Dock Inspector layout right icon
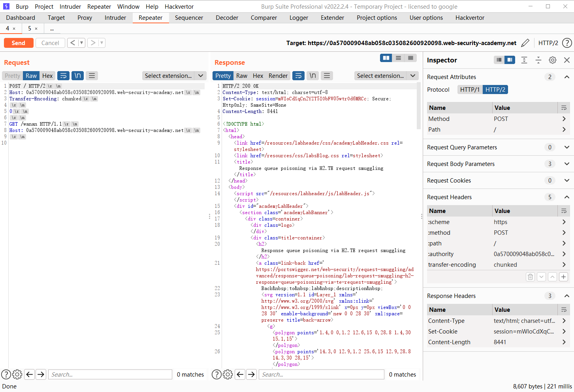Image resolution: width=574 pixels, height=392 pixels. [510, 60]
